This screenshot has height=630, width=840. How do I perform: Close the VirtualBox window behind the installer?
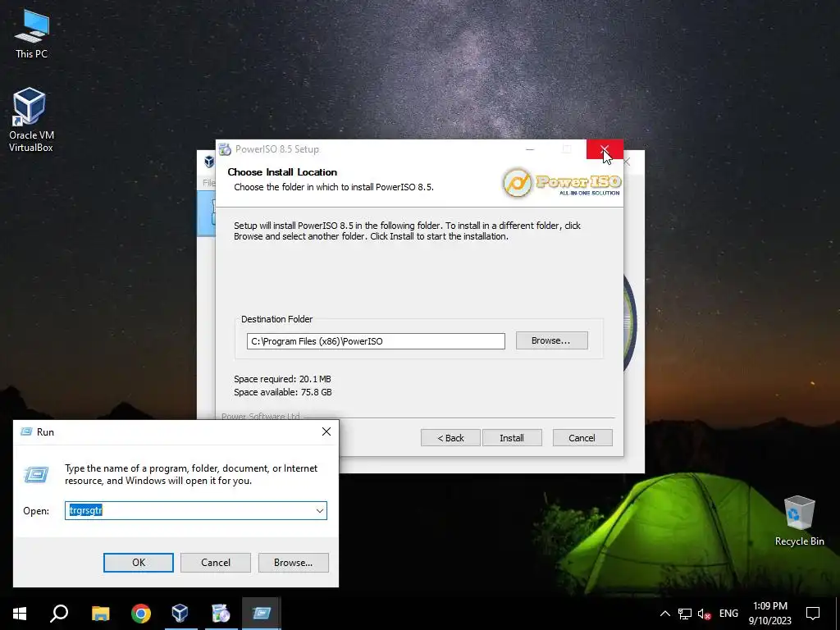point(628,162)
